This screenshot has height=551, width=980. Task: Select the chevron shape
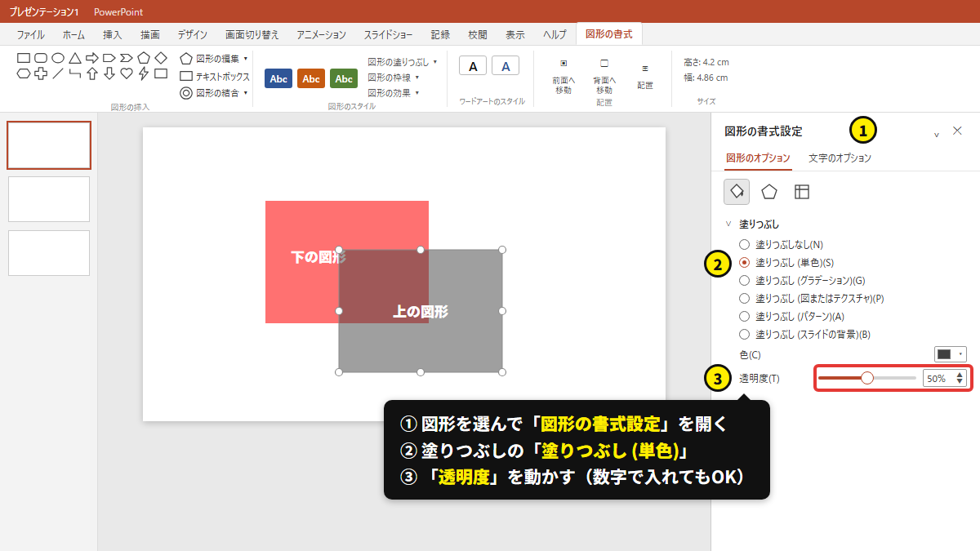(127, 58)
